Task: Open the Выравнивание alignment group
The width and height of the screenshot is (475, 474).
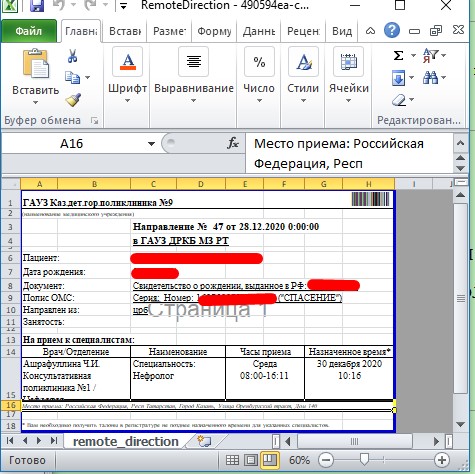Action: [194, 75]
